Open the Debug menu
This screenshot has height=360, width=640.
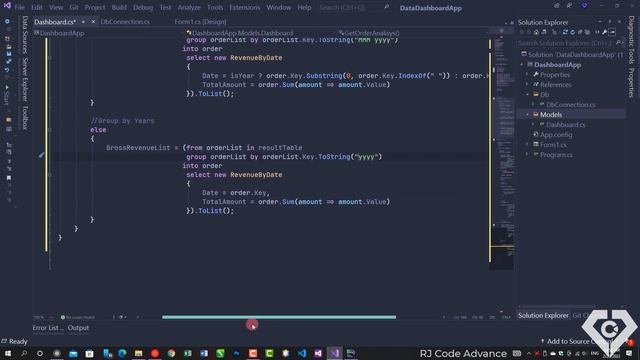(x=143, y=7)
